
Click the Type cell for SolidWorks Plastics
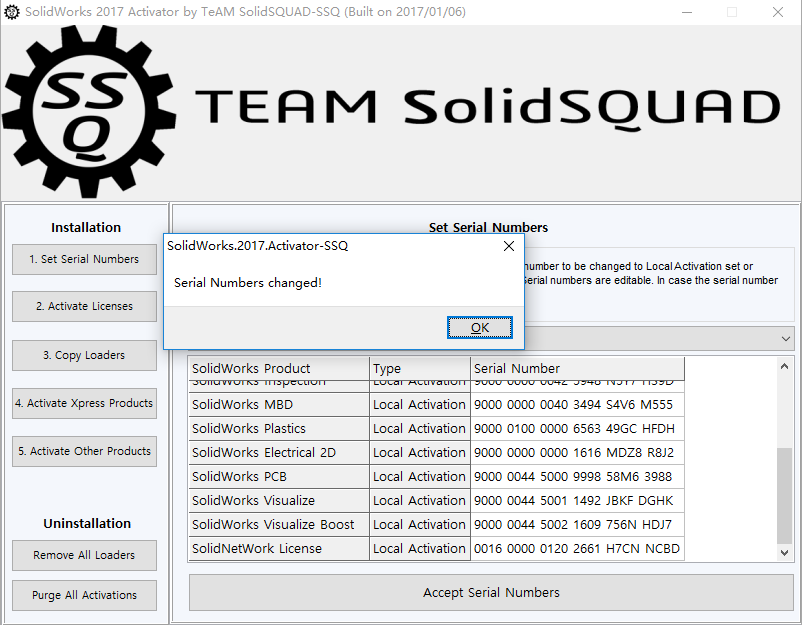(x=420, y=429)
